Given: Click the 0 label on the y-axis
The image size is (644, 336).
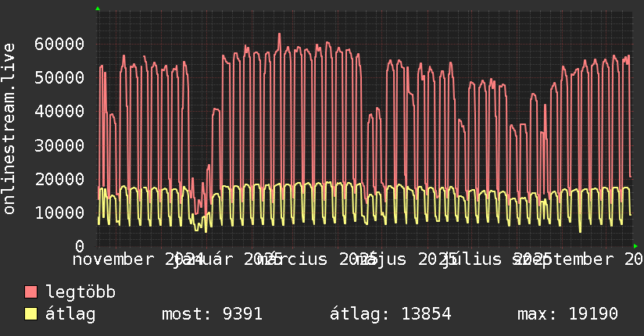Looking at the screenshot, I should [79, 245].
